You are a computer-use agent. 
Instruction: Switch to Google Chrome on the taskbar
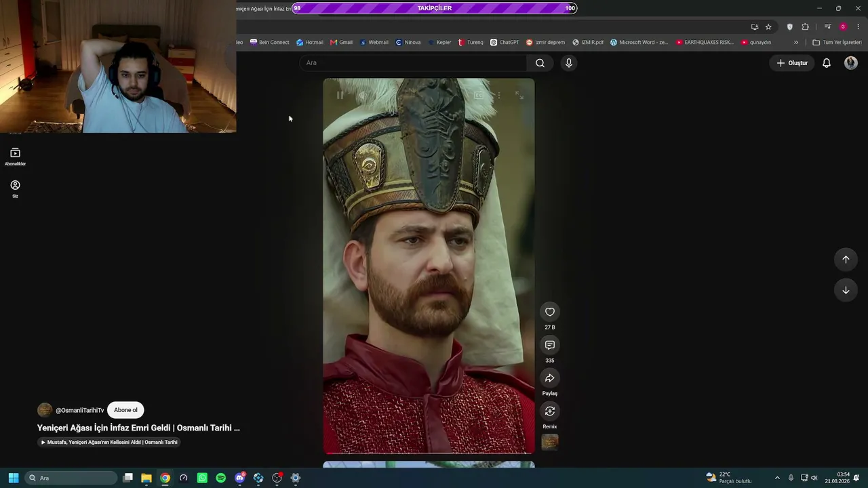tap(165, 478)
